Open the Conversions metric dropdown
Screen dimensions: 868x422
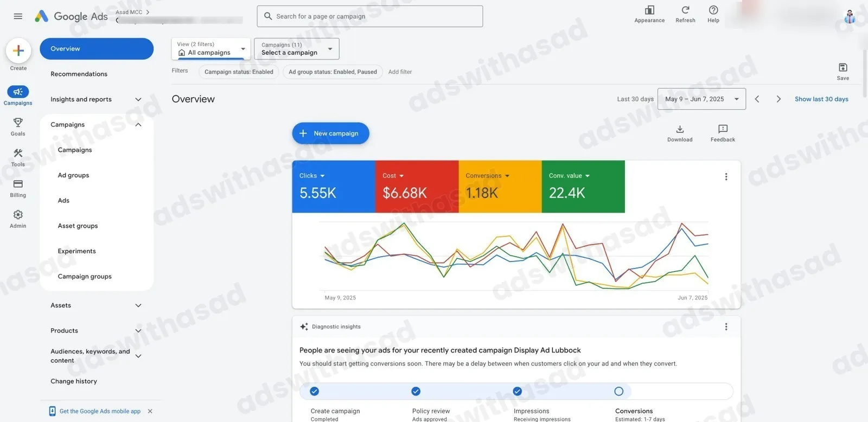point(488,176)
